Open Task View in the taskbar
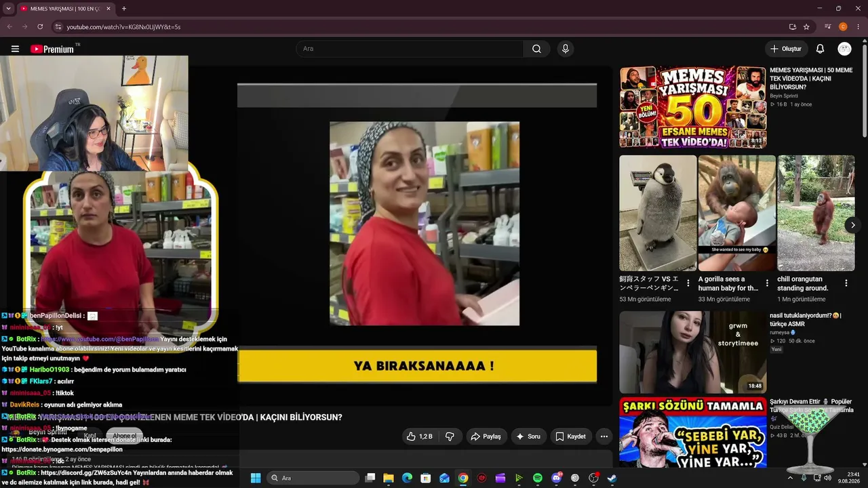868x488 pixels. (370, 478)
